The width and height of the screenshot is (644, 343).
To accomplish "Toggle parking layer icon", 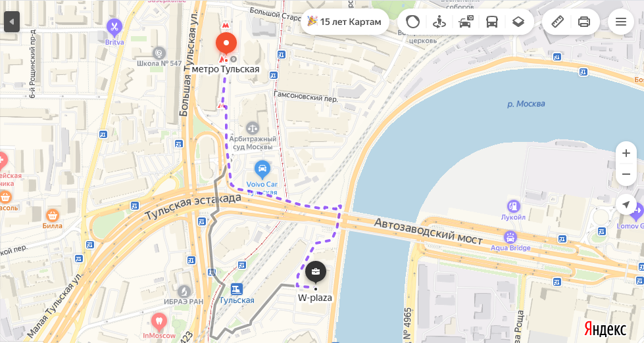I will pyautogui.click(x=465, y=21).
